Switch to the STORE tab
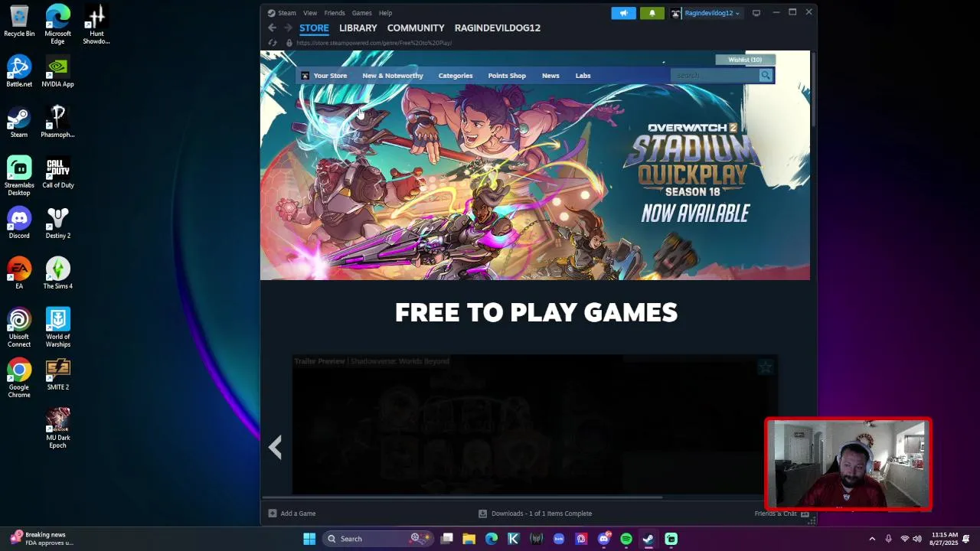Viewport: 980px width, 551px height. 314,28
